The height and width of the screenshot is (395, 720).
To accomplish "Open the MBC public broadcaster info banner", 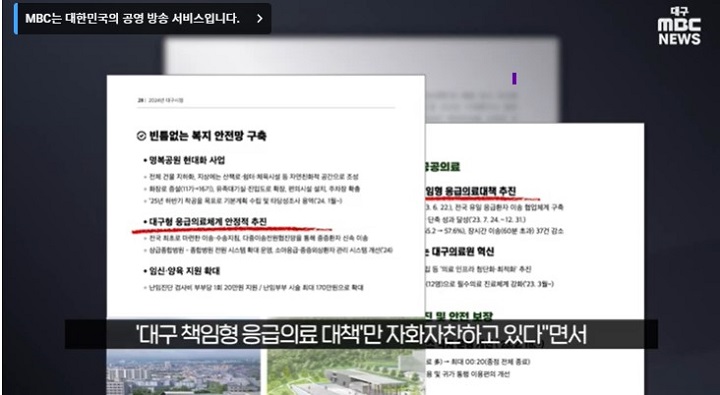I will point(142,18).
